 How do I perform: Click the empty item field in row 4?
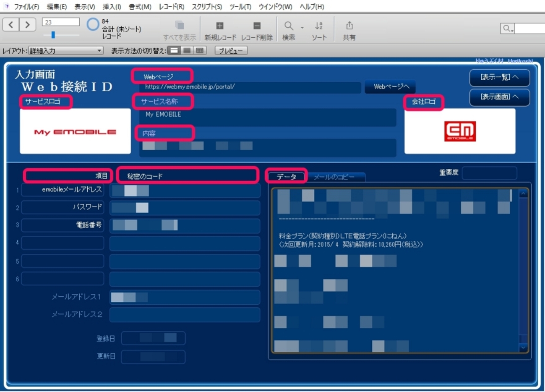[x=63, y=243]
